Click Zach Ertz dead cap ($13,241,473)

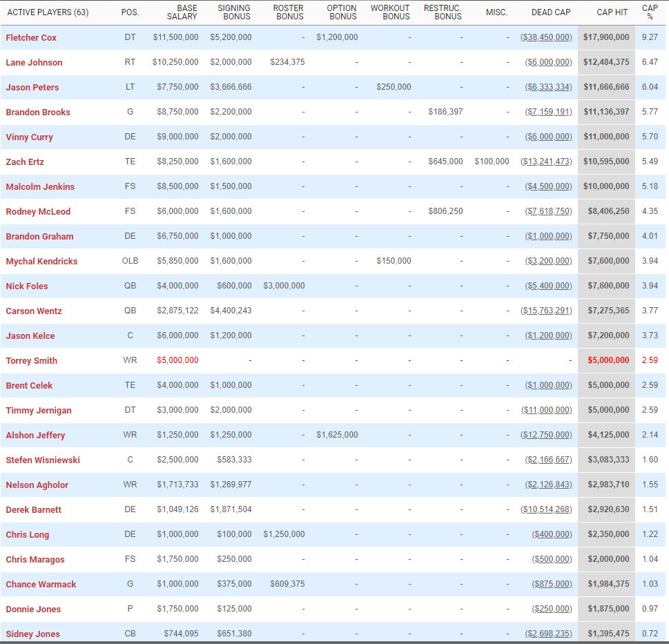point(546,162)
